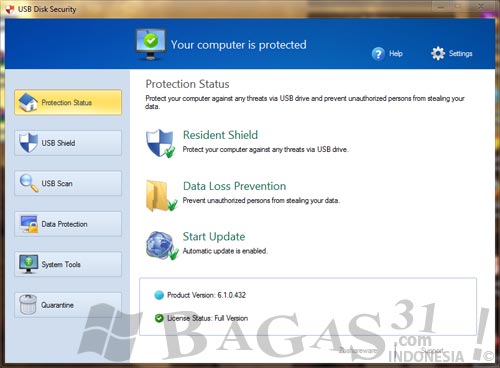Open the Protection Status page

point(68,102)
